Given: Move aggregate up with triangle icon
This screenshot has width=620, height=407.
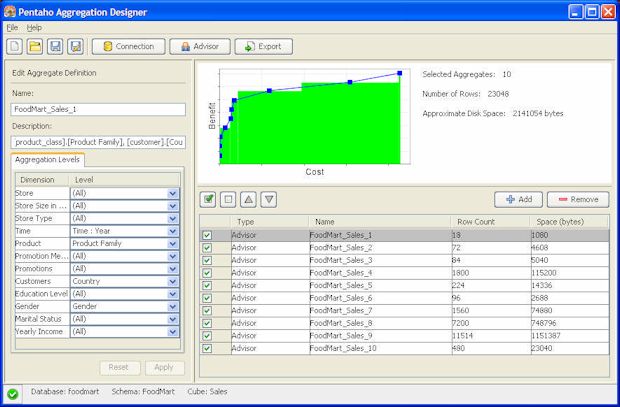Looking at the screenshot, I should (x=248, y=199).
